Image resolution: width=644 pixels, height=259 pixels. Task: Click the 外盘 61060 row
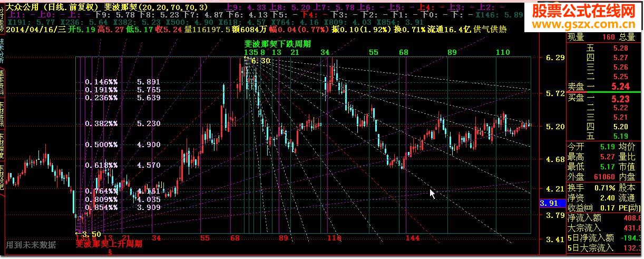(x=591, y=177)
